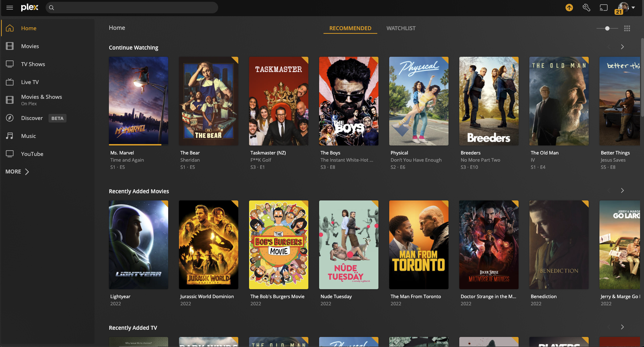The height and width of the screenshot is (347, 644).
Task: Open Live TV from the sidebar
Action: pos(30,82)
